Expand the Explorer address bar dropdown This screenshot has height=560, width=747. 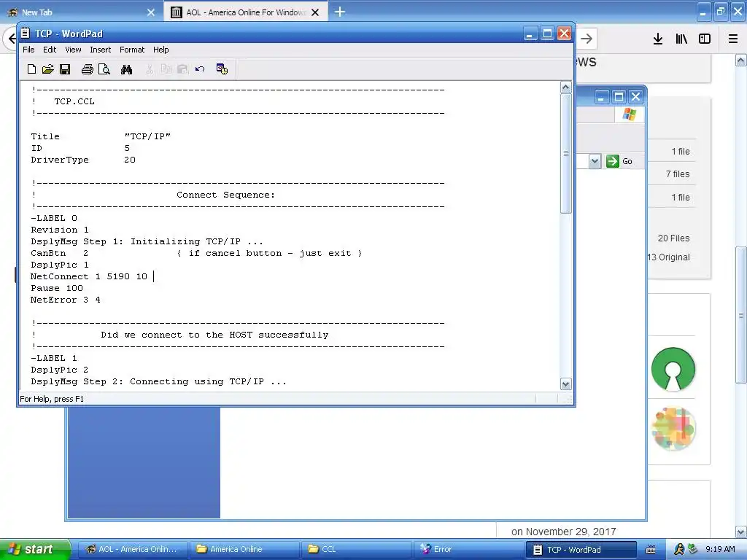(x=595, y=161)
